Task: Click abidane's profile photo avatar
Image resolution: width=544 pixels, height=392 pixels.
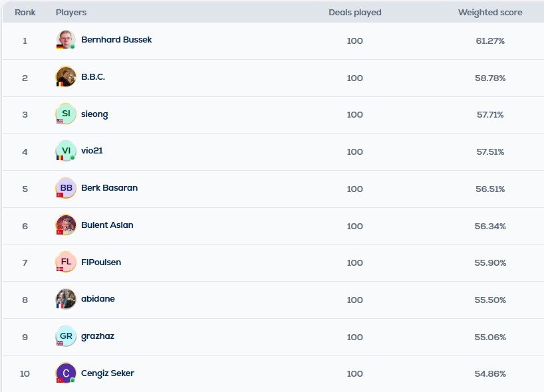Action: click(65, 299)
